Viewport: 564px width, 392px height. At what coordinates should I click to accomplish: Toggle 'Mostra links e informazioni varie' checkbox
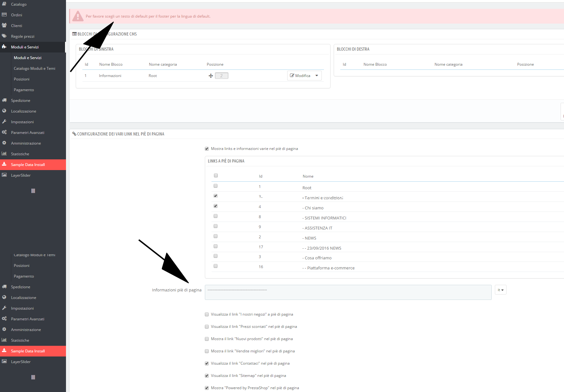click(207, 149)
